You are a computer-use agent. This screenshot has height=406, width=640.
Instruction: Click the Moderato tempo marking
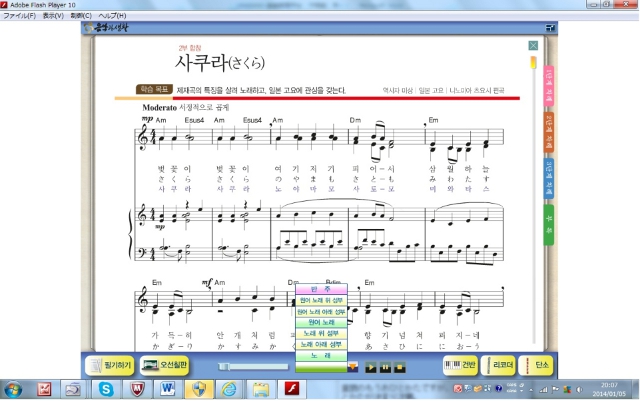159,108
